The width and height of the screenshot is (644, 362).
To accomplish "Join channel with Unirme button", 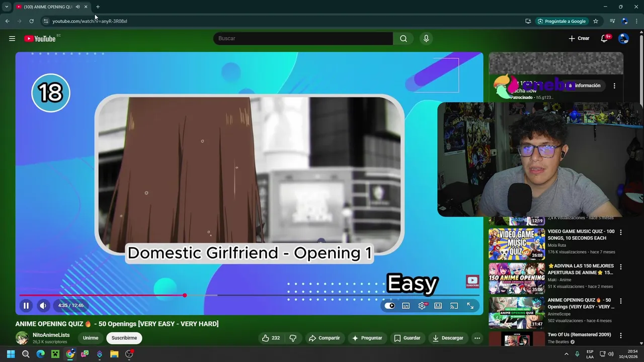I will coord(91,338).
